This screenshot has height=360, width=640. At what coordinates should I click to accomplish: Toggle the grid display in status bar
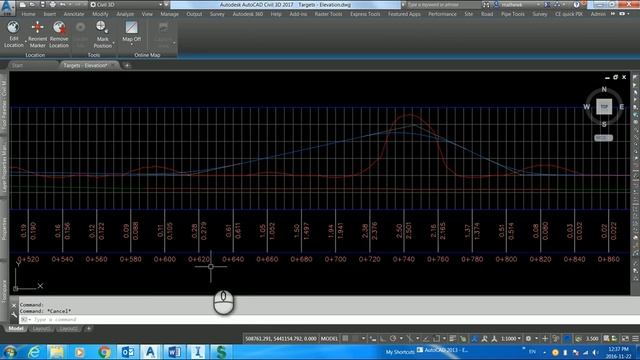click(345, 338)
